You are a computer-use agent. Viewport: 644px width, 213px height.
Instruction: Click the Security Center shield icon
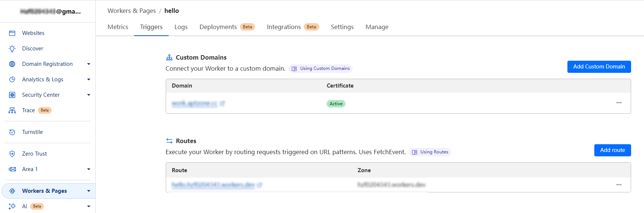tap(12, 95)
